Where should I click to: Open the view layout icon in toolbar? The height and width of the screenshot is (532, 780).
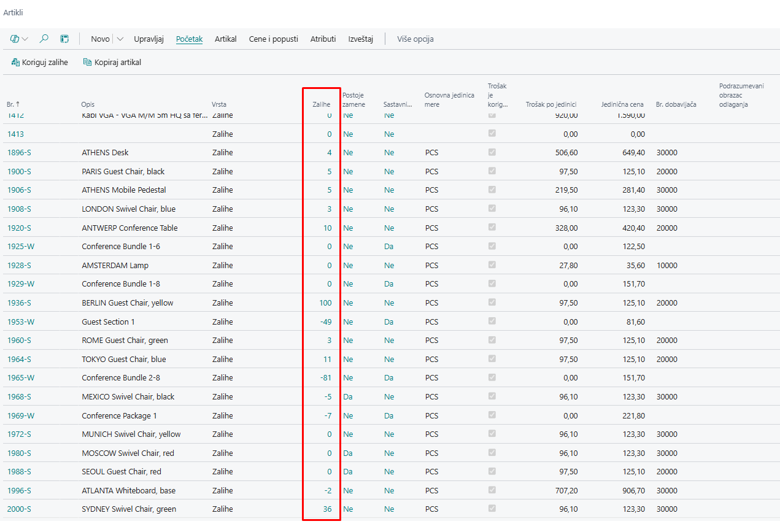[64, 39]
